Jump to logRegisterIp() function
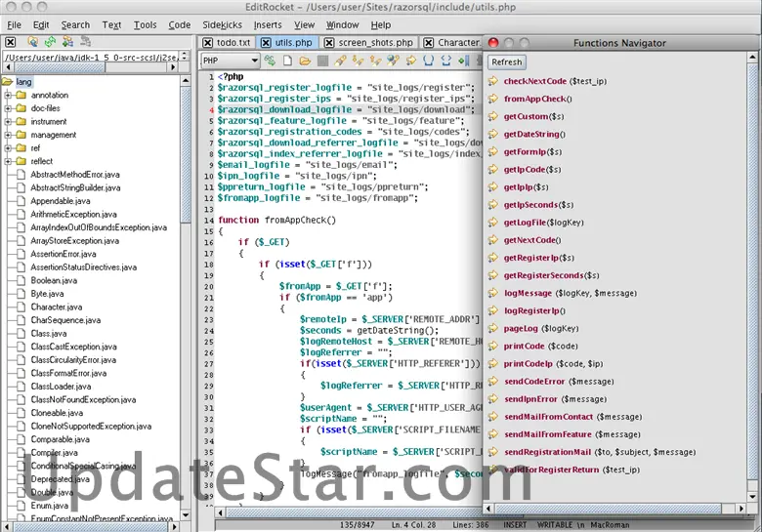 point(534,310)
